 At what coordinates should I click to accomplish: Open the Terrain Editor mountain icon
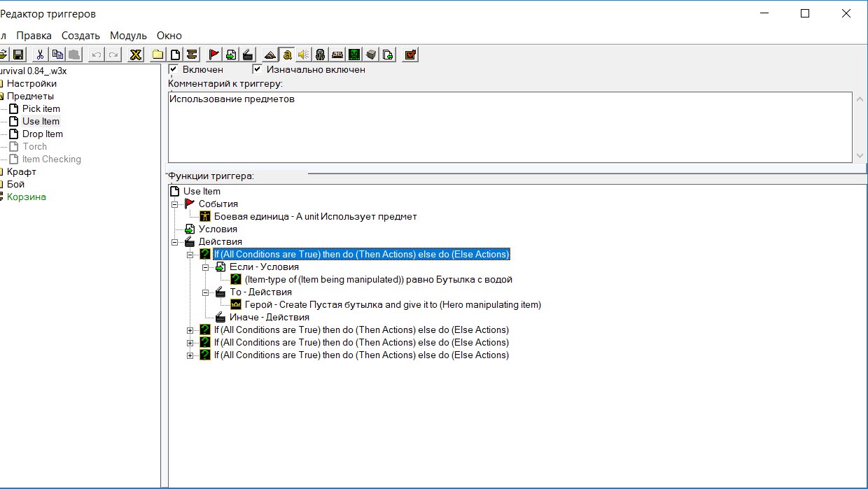(x=270, y=55)
